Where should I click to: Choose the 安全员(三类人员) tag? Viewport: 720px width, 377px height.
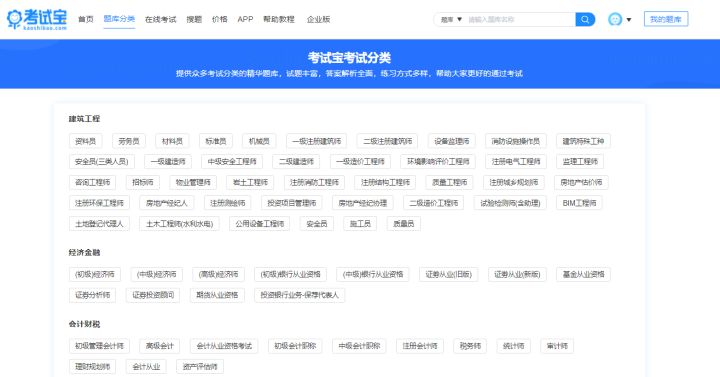point(101,162)
